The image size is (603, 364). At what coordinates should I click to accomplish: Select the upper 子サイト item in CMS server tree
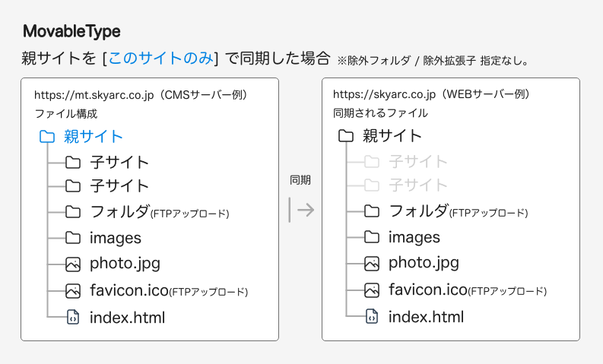(119, 162)
